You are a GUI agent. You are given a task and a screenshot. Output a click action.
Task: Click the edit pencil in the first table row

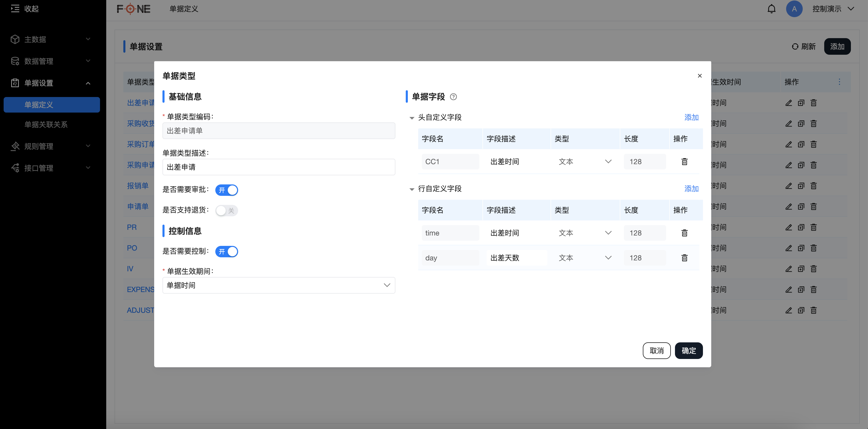pos(788,103)
